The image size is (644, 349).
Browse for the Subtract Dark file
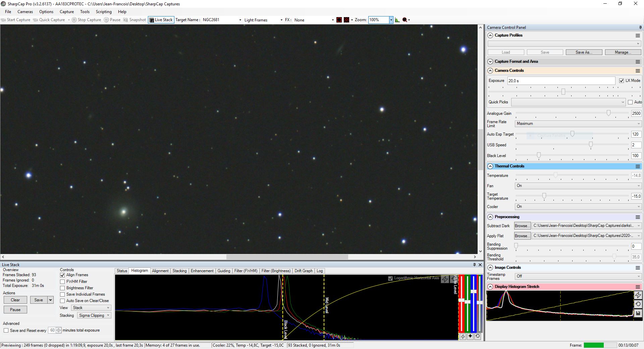point(522,226)
